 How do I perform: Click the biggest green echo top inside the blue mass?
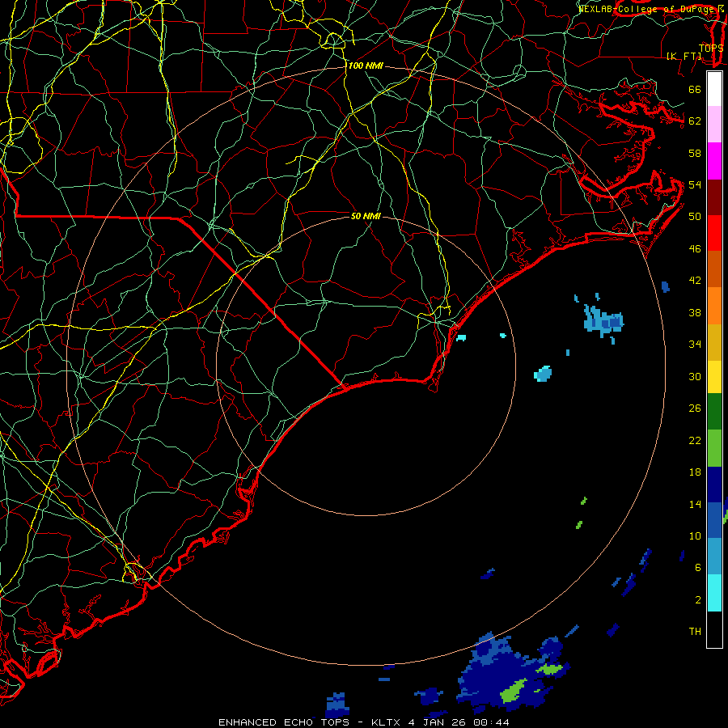click(513, 689)
